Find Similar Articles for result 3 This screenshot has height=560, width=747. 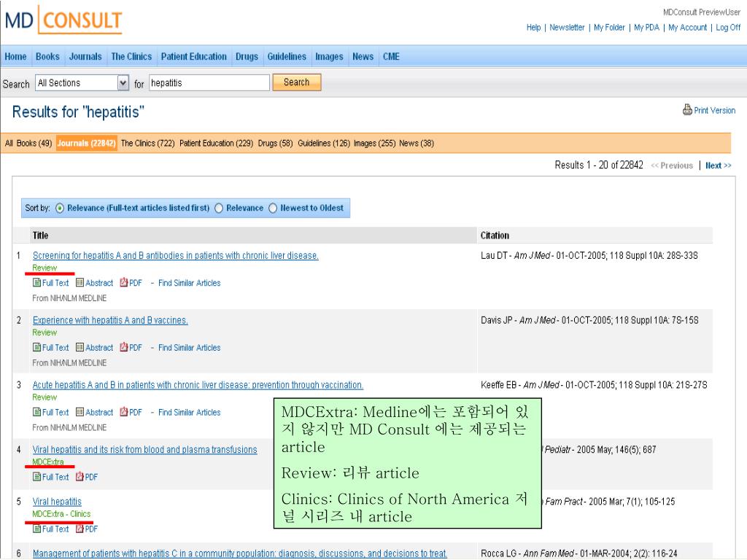[189, 413]
